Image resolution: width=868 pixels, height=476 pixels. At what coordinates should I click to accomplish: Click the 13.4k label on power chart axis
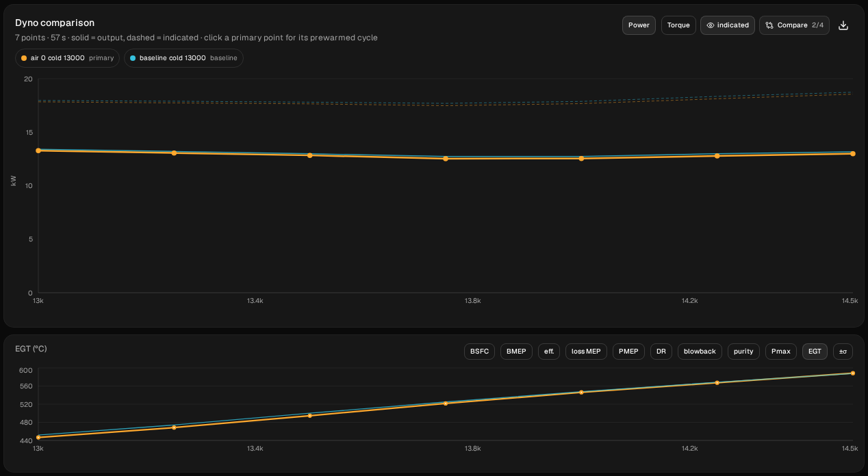(x=255, y=301)
